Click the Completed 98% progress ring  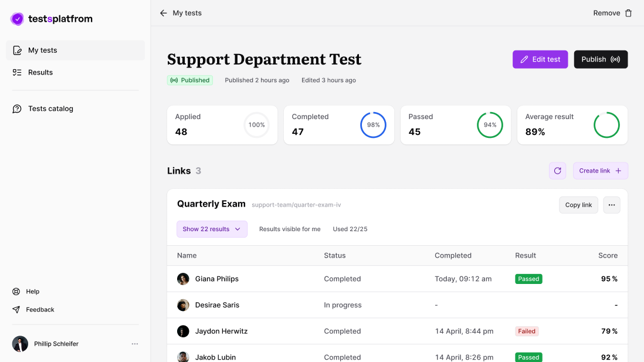point(373,125)
